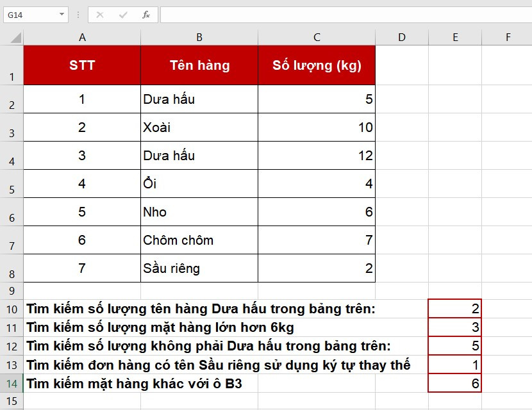The width and height of the screenshot is (532, 410).
Task: Click text about Dưa hấu count in row 10
Action: point(201,309)
